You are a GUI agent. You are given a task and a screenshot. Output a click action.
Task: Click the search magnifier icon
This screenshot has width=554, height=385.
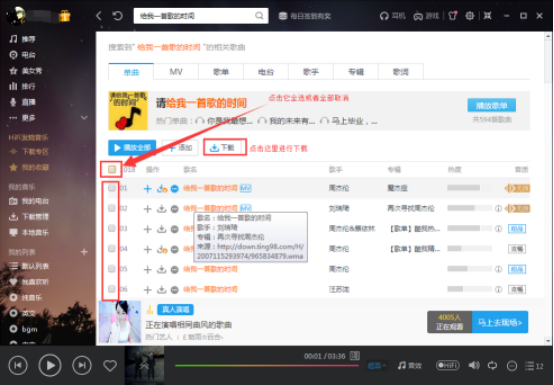point(259,16)
